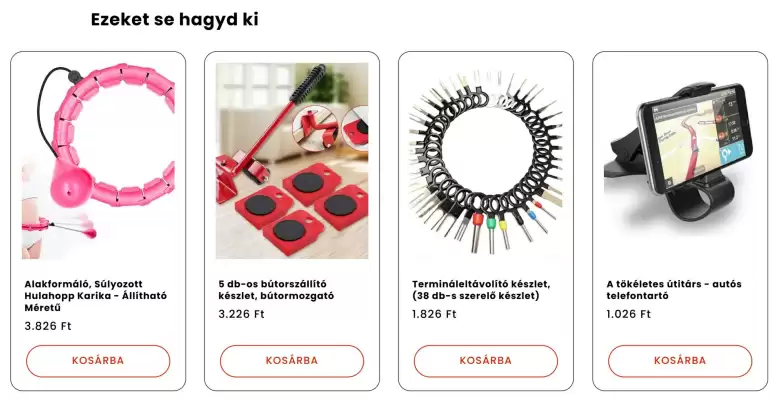Click Kosárba for the autós telefontartó
This screenshot has width=778, height=400.
(680, 361)
